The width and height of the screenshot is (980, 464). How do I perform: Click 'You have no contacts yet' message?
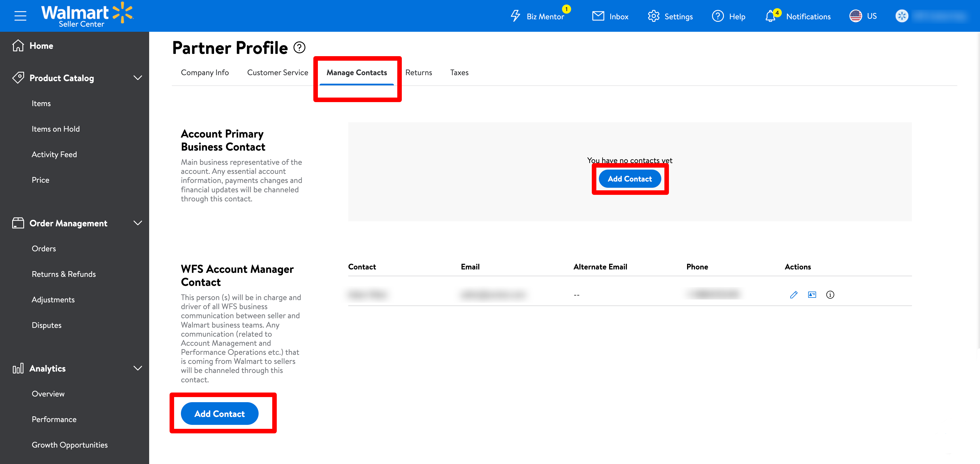[630, 160]
